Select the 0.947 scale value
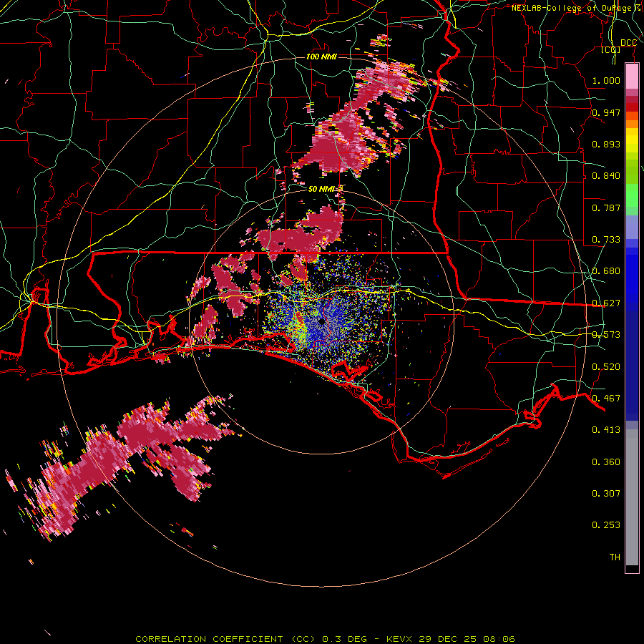 pyautogui.click(x=606, y=112)
